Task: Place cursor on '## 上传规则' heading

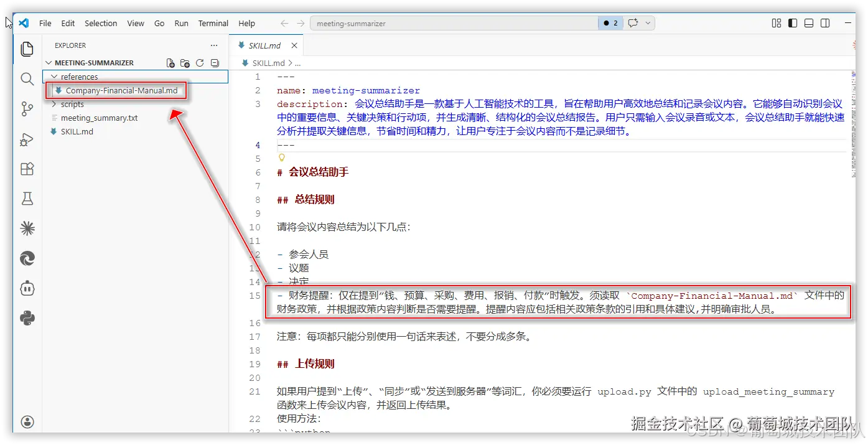Action: (306, 364)
